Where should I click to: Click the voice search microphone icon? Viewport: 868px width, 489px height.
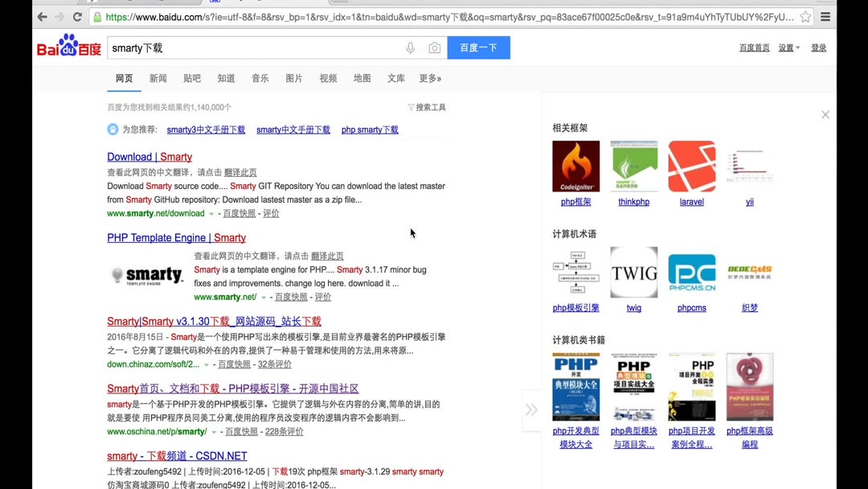[x=410, y=48]
